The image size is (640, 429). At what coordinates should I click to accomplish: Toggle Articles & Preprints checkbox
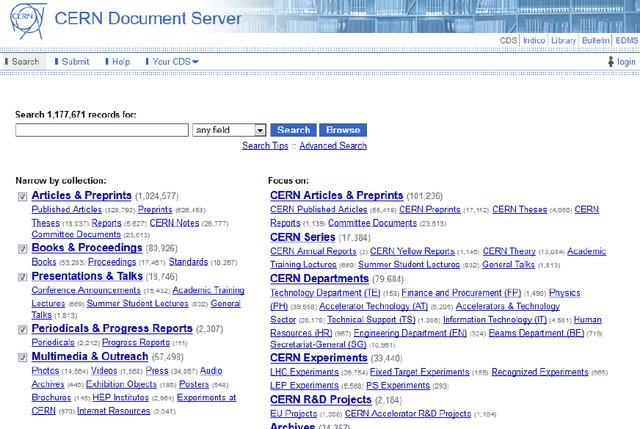click(x=22, y=197)
